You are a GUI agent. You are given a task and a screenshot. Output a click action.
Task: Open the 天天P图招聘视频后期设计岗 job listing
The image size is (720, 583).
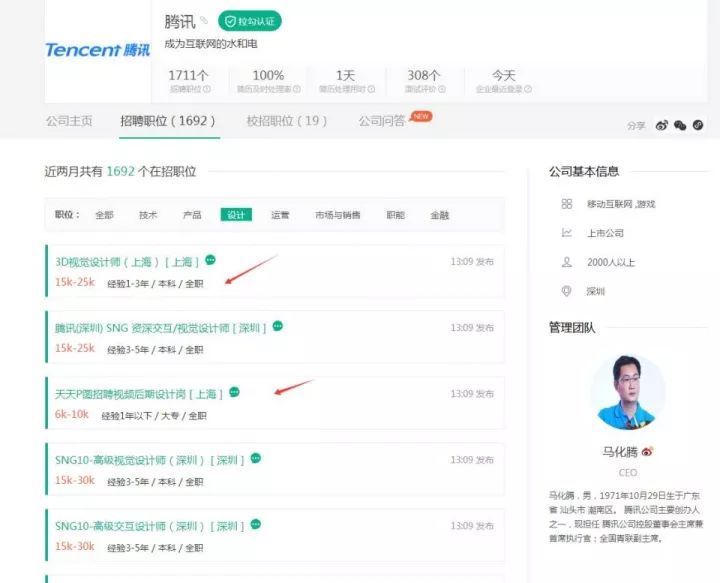click(138, 394)
